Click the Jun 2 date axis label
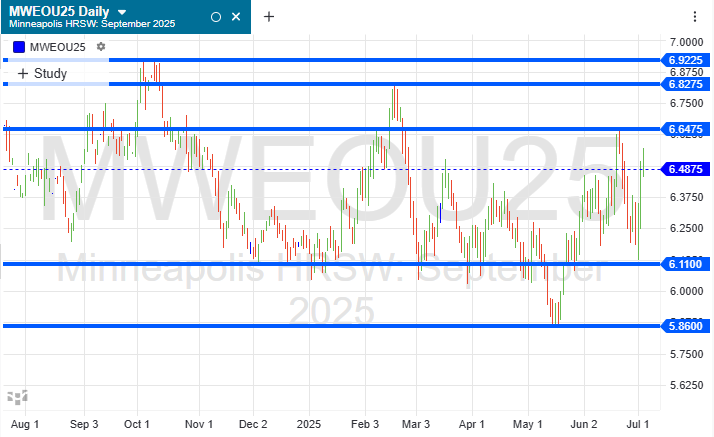The image size is (714, 437). [584, 424]
